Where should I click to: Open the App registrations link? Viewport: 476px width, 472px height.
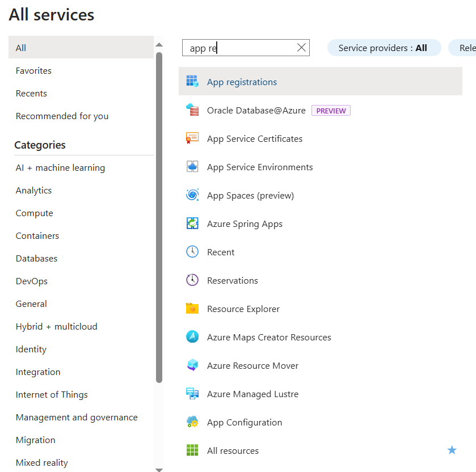(x=242, y=82)
